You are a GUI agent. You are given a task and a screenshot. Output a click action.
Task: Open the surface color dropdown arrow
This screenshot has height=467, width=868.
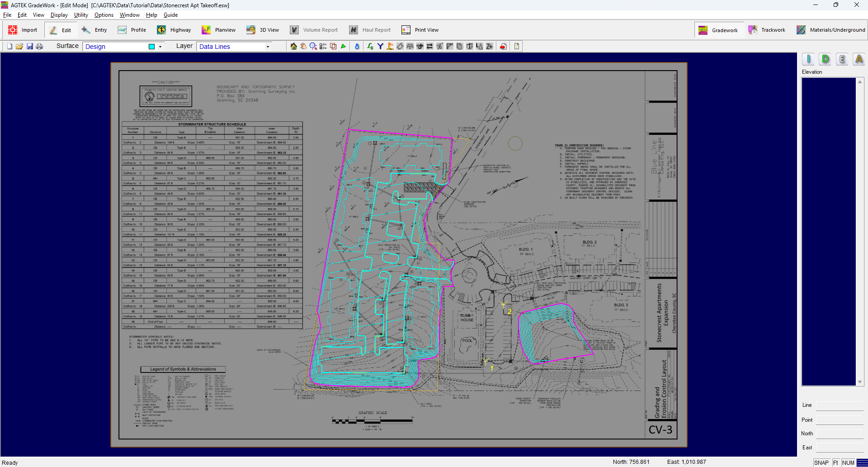tap(160, 46)
